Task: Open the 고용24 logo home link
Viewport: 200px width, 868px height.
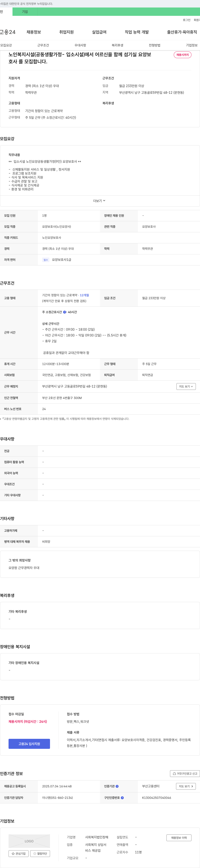Action: tap(7, 32)
